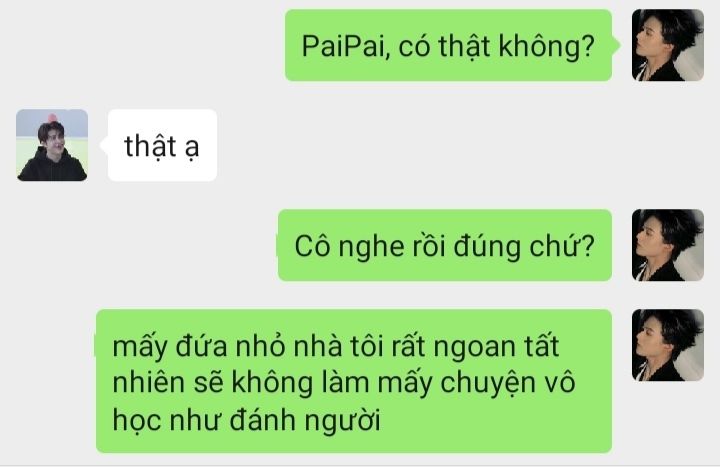The width and height of the screenshot is (720, 467).
Task: Click the line starting "nhiên sẽ không làm"
Action: 343,383
